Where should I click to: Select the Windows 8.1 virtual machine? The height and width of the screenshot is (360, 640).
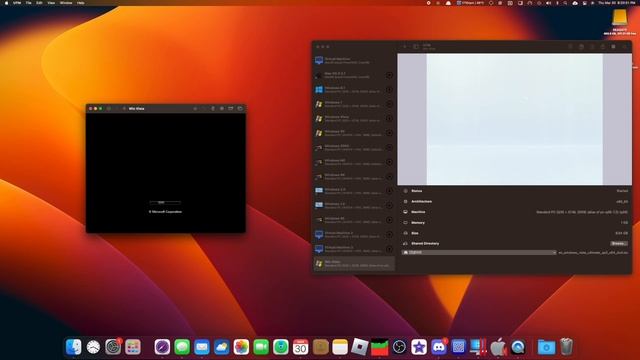click(354, 89)
